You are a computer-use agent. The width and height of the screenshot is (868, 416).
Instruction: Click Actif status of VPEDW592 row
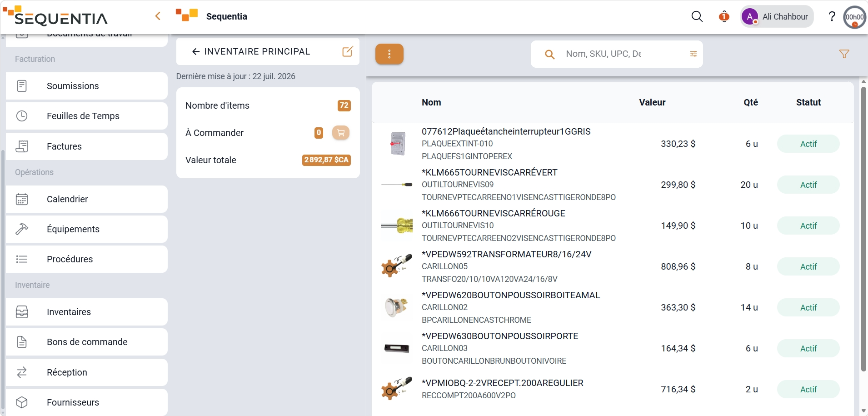coord(808,267)
